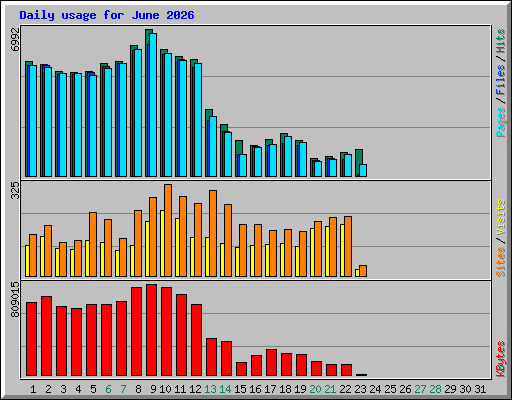Click the Sites legend label

click(x=501, y=262)
